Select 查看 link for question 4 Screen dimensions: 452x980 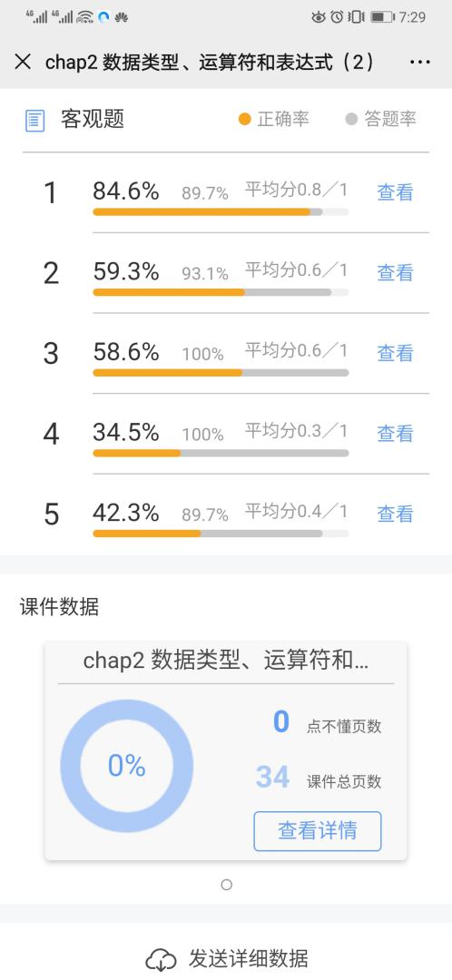[395, 433]
